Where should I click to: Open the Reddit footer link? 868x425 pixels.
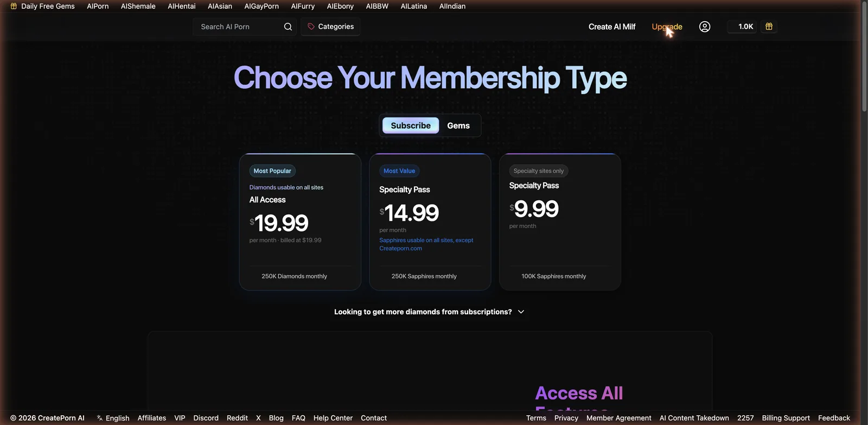(x=237, y=418)
